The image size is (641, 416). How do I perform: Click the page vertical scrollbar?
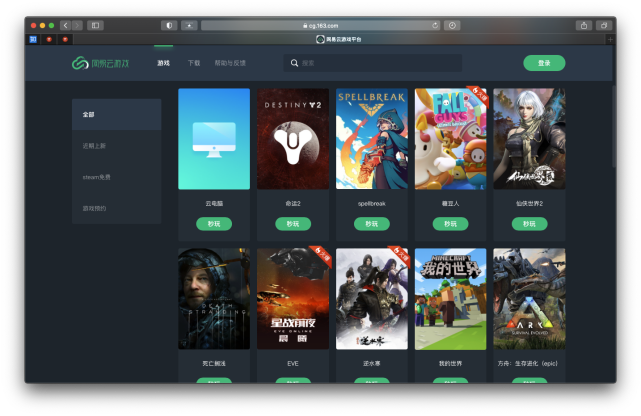[614, 126]
